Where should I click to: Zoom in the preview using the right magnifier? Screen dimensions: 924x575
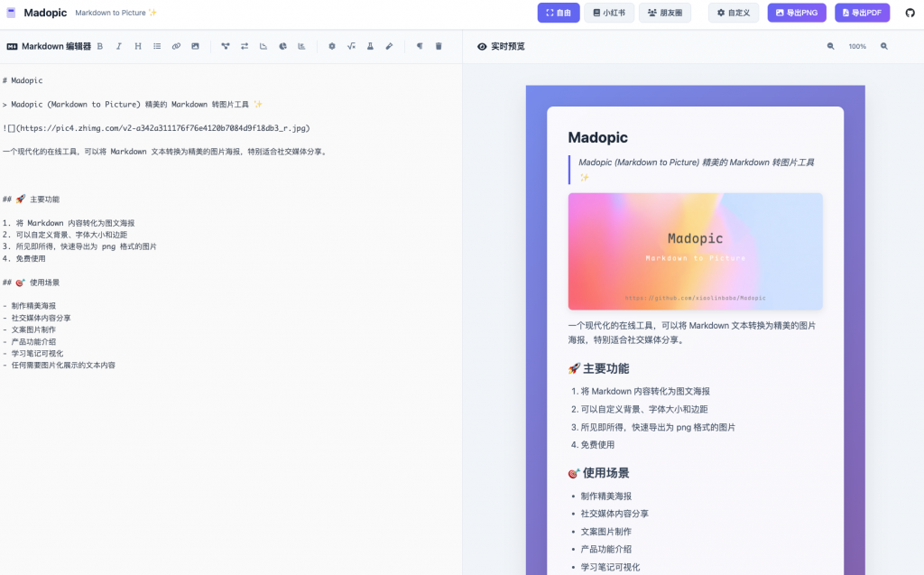pyautogui.click(x=884, y=46)
